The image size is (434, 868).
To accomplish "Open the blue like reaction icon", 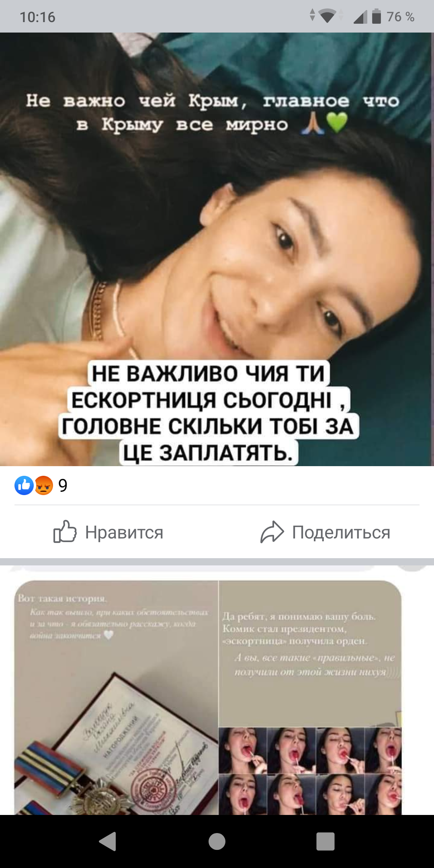I will click(24, 485).
